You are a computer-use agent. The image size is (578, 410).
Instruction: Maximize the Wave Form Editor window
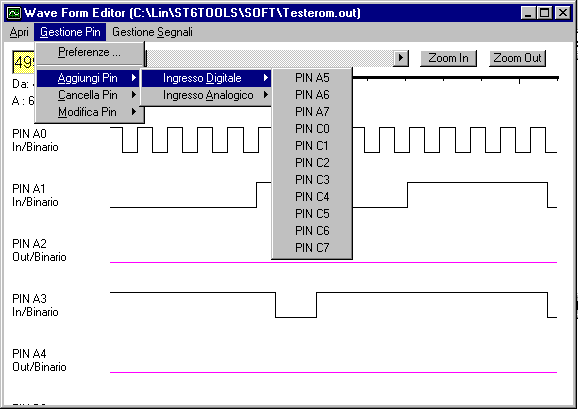(x=545, y=13)
